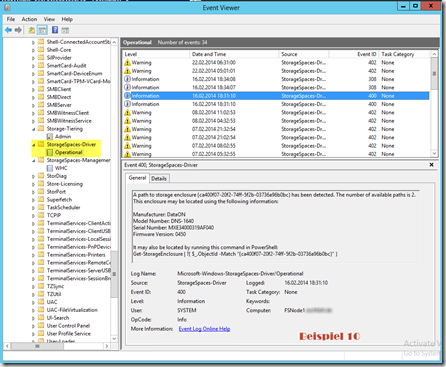This screenshot has height=367, width=446.
Task: Click the Forward arrow toolbar icon
Action: tap(18, 30)
